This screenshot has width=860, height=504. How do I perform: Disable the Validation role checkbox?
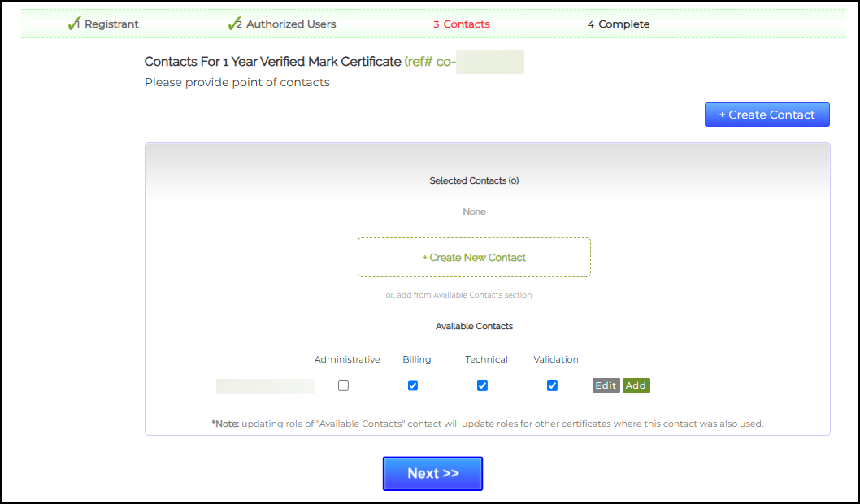pyautogui.click(x=552, y=385)
